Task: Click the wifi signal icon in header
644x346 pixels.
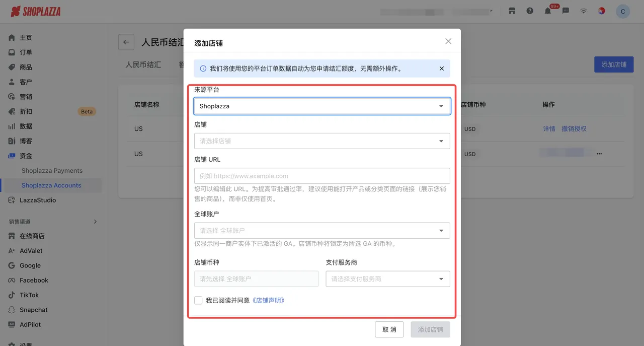Action: point(584,11)
